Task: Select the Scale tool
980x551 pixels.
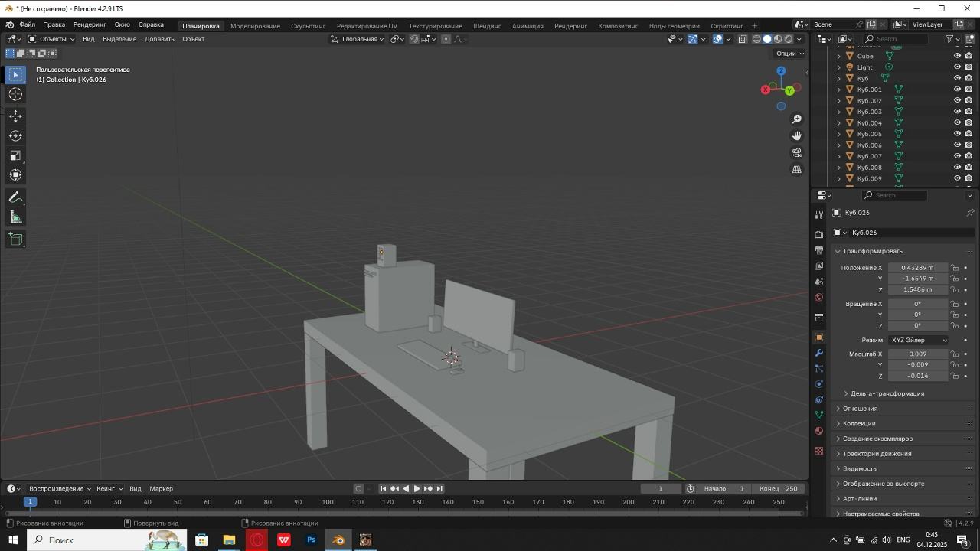Action: (15, 156)
